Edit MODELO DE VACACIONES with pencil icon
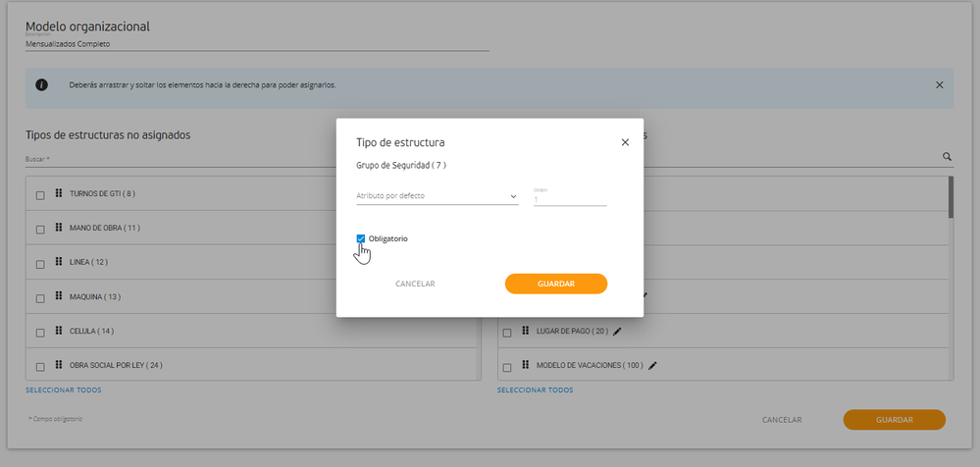Image resolution: width=980 pixels, height=467 pixels. 652,366
